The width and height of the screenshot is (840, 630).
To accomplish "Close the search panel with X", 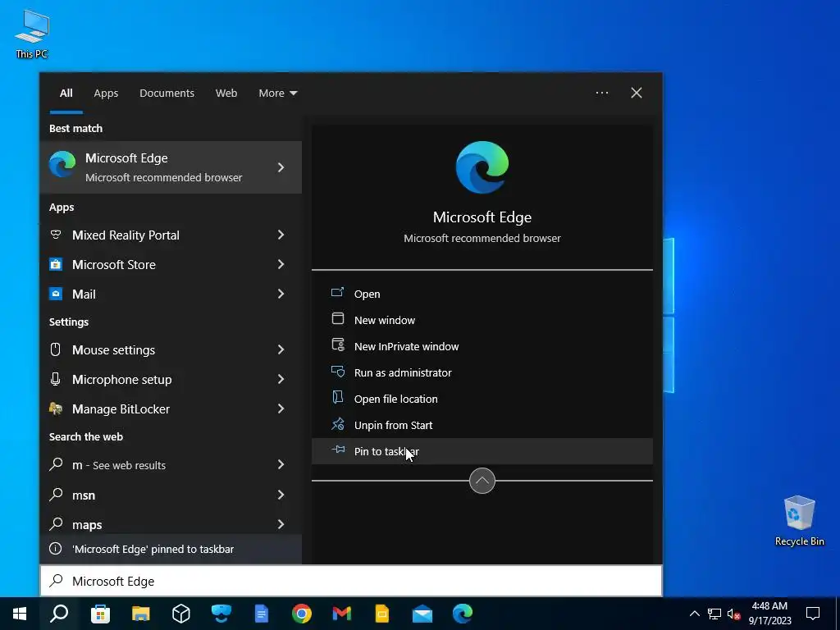I will coord(637,93).
